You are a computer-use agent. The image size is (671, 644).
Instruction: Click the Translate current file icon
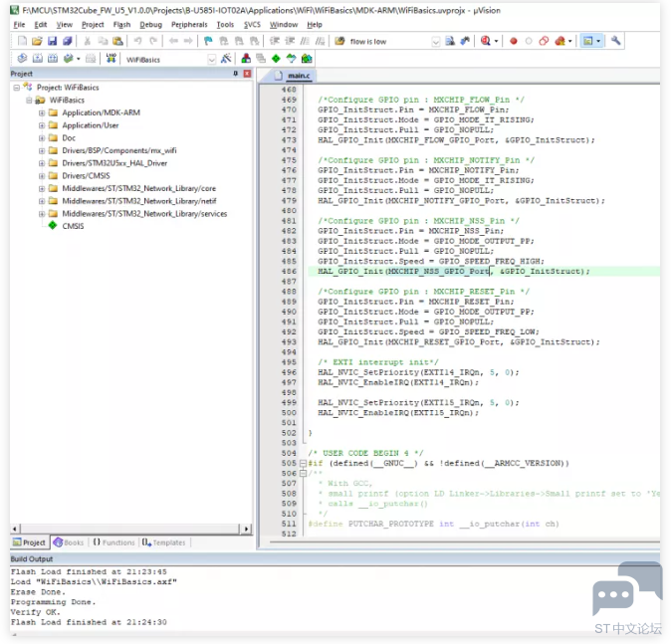point(22,59)
